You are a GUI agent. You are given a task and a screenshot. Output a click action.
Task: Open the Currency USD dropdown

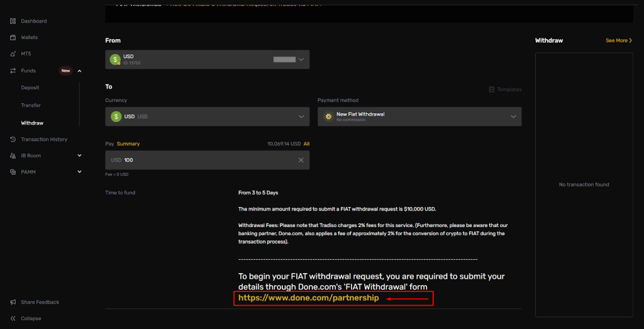click(x=207, y=116)
